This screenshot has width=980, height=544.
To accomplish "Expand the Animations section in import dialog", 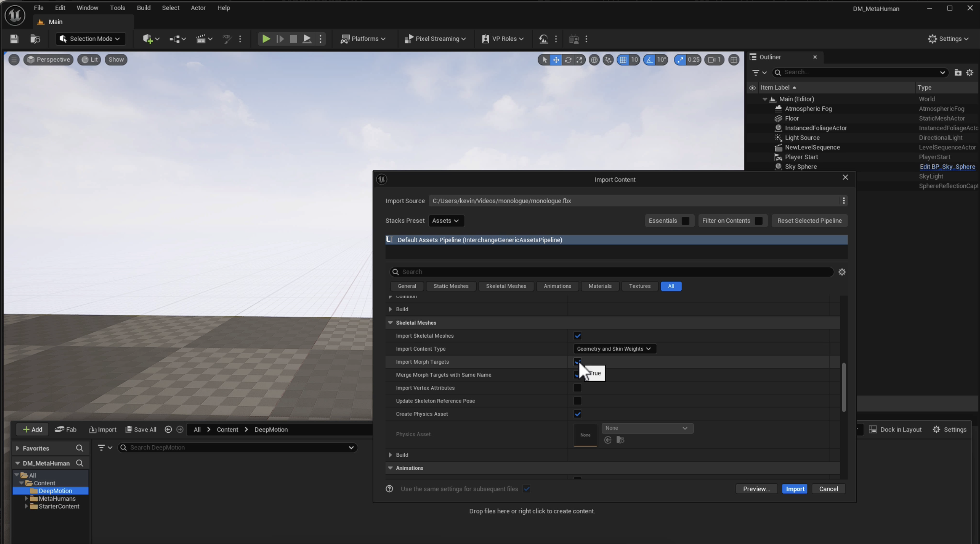I will coord(390,468).
